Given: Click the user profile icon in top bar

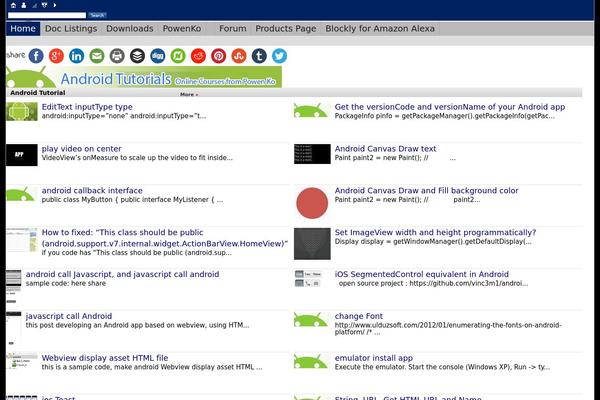Looking at the screenshot, I should 24,5.
